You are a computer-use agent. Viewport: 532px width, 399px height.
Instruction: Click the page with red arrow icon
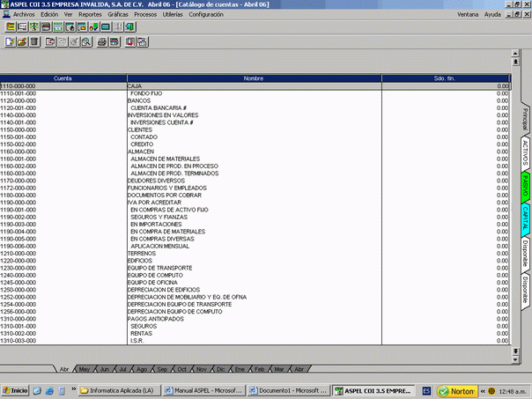tap(130, 41)
